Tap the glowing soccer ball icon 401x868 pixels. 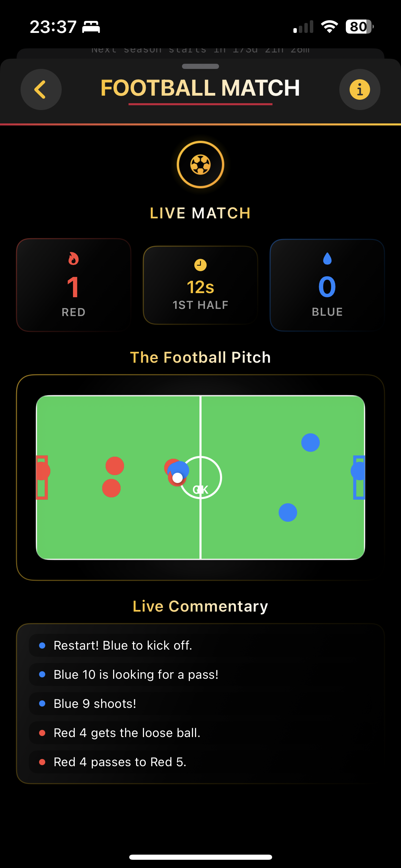[200, 165]
